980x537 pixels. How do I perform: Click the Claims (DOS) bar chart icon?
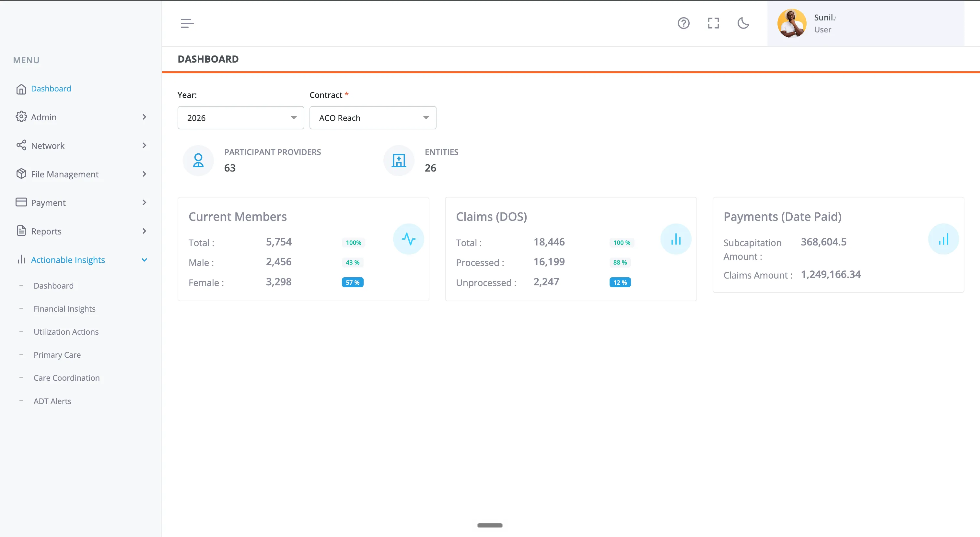tap(676, 239)
